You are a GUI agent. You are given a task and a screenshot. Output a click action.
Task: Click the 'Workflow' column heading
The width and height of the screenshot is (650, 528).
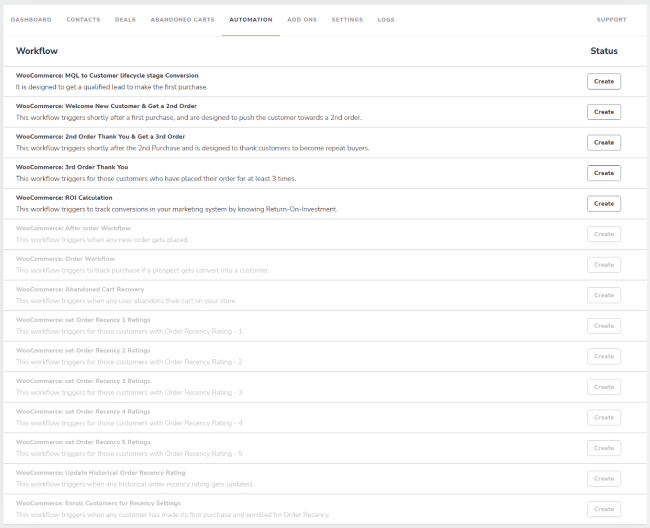click(37, 51)
